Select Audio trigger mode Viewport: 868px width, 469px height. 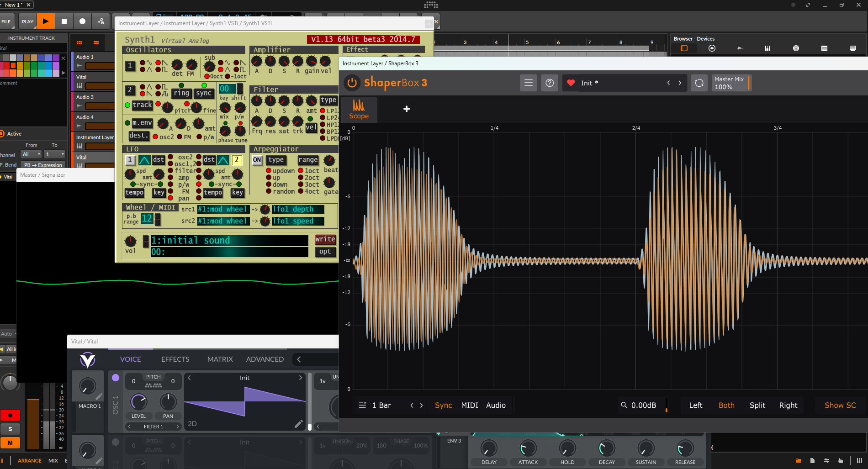click(496, 405)
